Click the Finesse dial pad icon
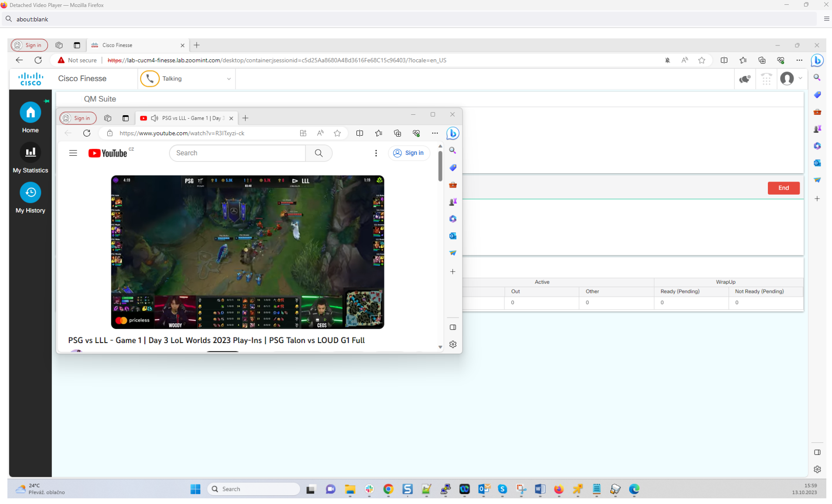The image size is (832, 504). point(766,79)
